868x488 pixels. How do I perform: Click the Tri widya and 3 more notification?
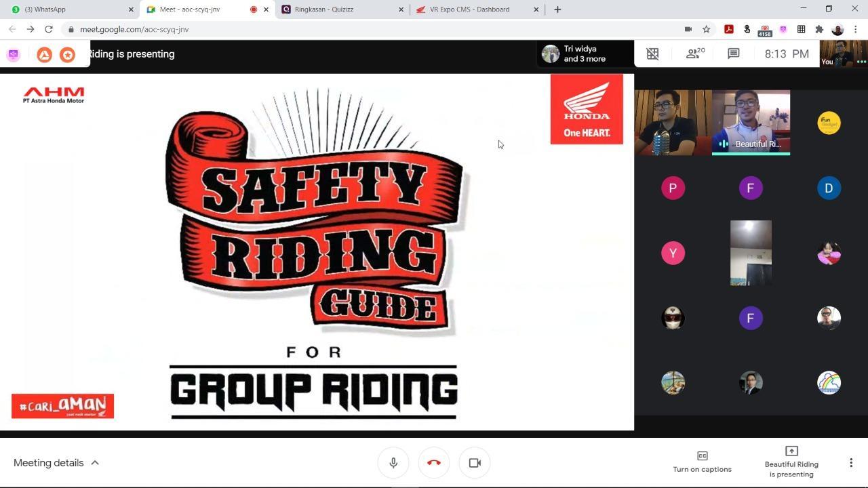click(584, 54)
